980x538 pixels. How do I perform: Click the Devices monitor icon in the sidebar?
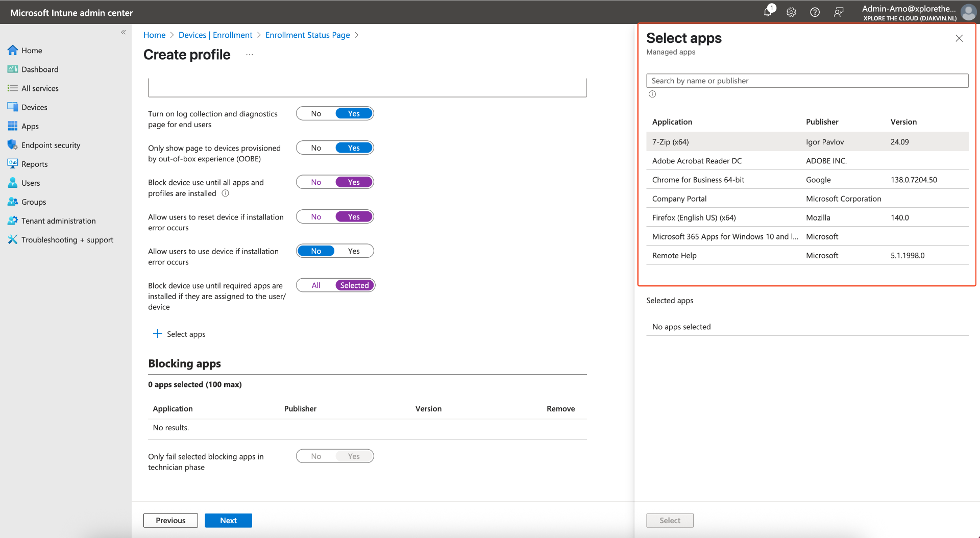coord(13,107)
